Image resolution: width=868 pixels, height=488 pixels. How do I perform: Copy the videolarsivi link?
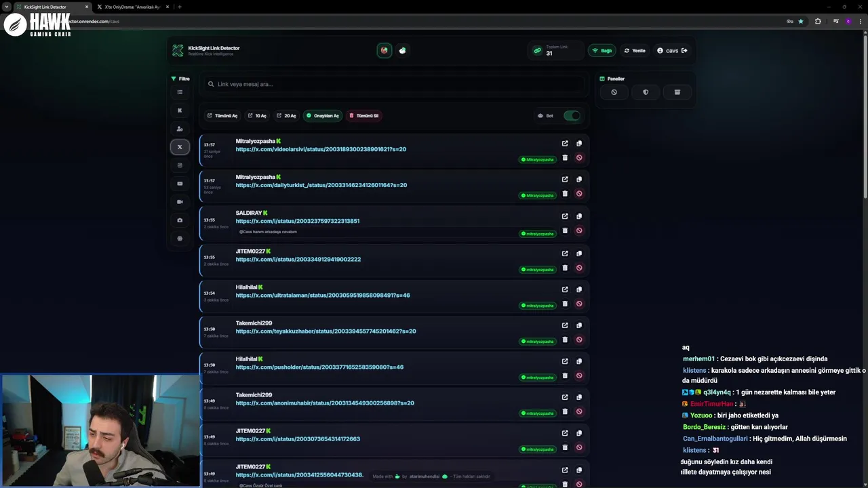579,144
